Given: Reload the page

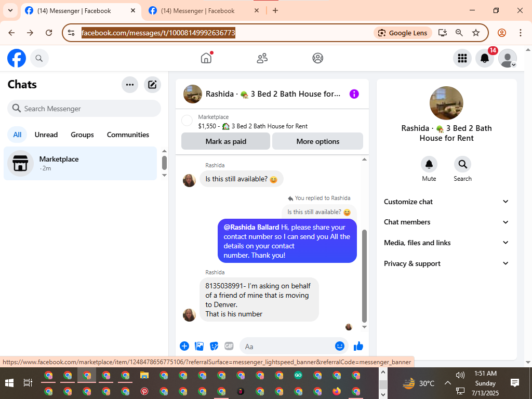Looking at the screenshot, I should 49,33.
